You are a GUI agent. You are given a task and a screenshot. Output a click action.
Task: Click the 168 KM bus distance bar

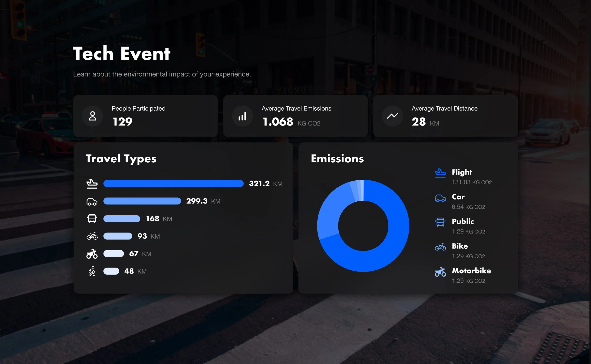[x=122, y=219]
